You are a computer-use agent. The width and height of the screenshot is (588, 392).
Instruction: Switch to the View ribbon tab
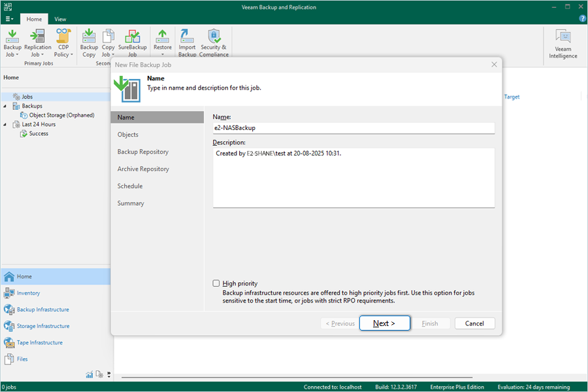pyautogui.click(x=60, y=19)
